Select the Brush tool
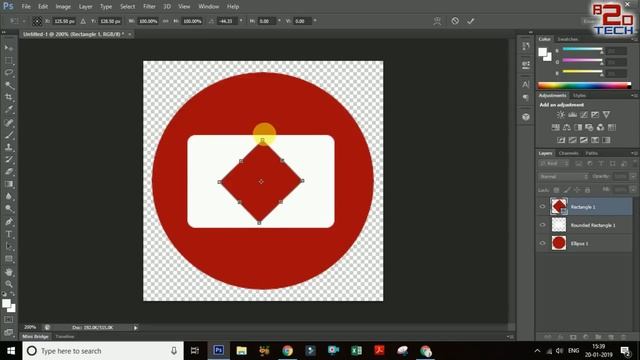Image resolution: width=640 pixels, height=360 pixels. point(9,135)
